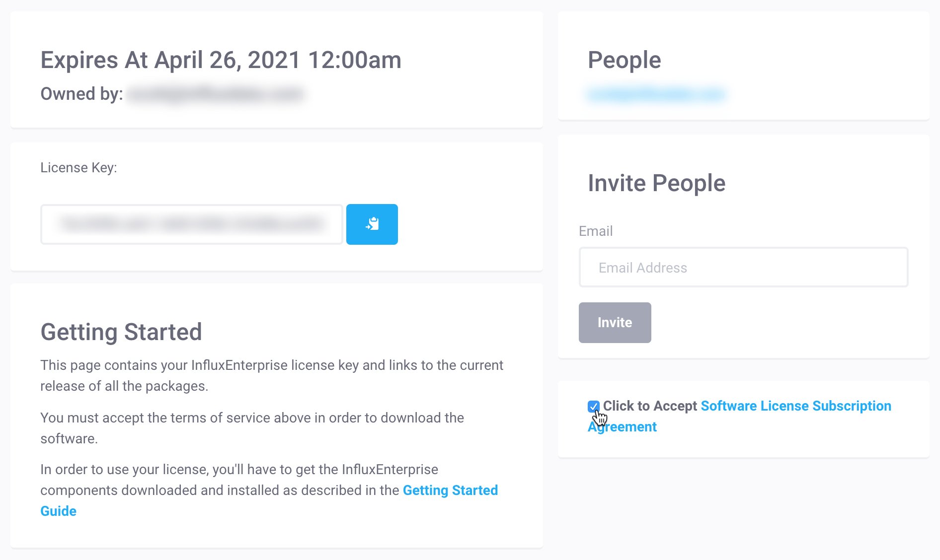Click paragraph "You must accept the terms of service"

pos(252,428)
